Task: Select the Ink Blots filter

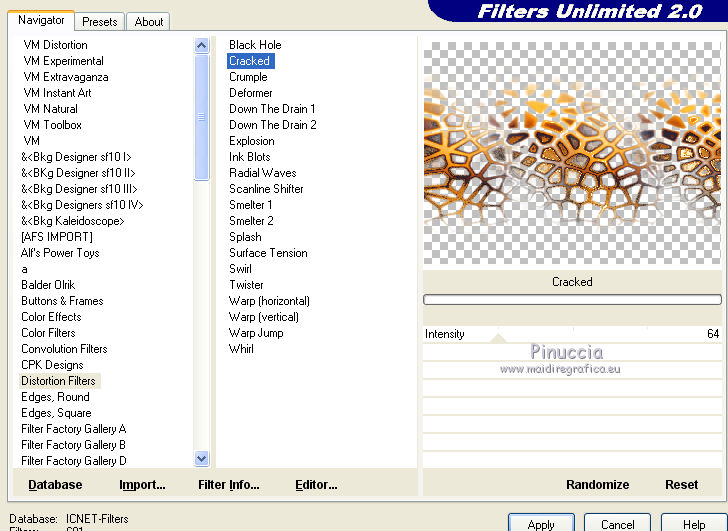Action: pyautogui.click(x=249, y=157)
